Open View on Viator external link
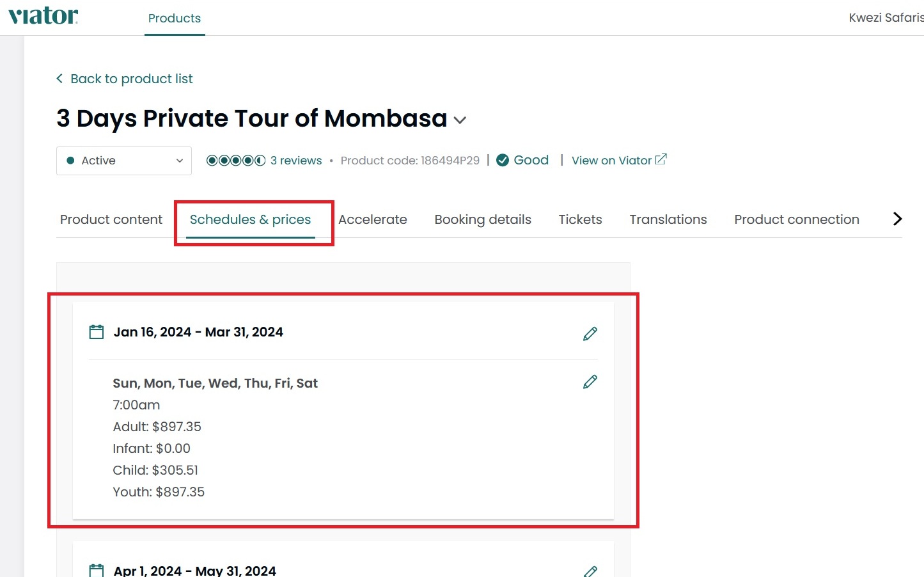This screenshot has height=577, width=924. pyautogui.click(x=618, y=161)
